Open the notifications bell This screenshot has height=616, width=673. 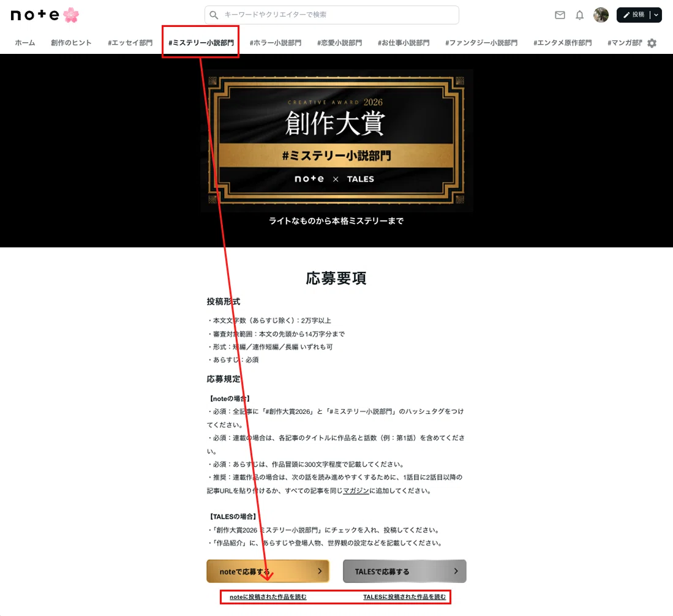tap(579, 15)
